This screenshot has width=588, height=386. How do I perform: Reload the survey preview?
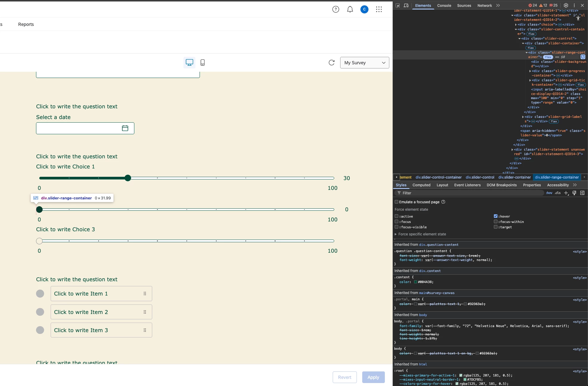[332, 62]
